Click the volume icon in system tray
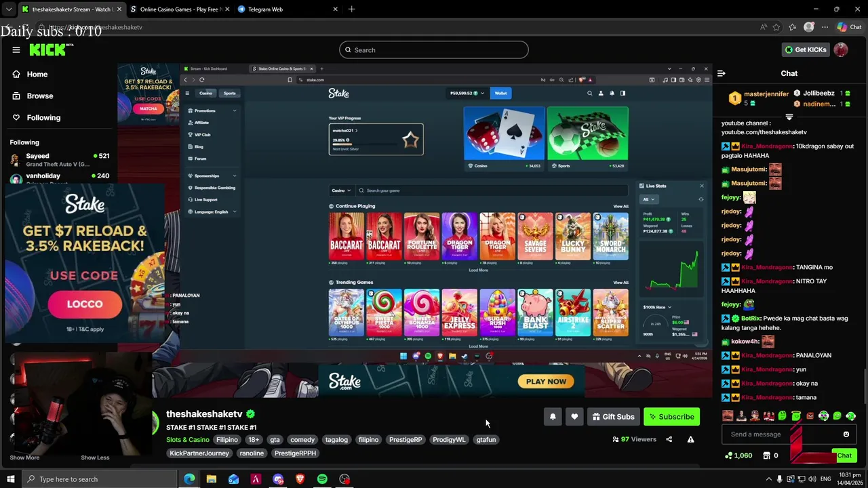868x488 pixels. 813,479
